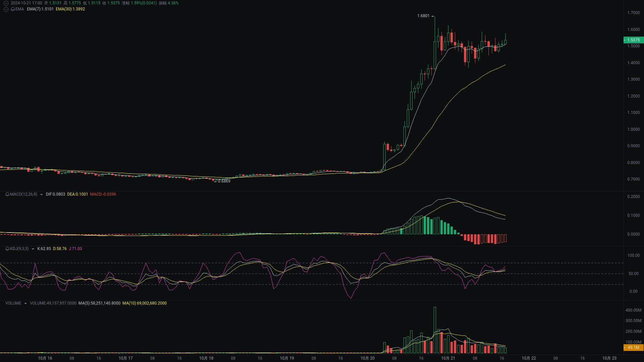Click the yellow D:58.76 readout
The width and height of the screenshot is (644, 362).
[60, 249]
